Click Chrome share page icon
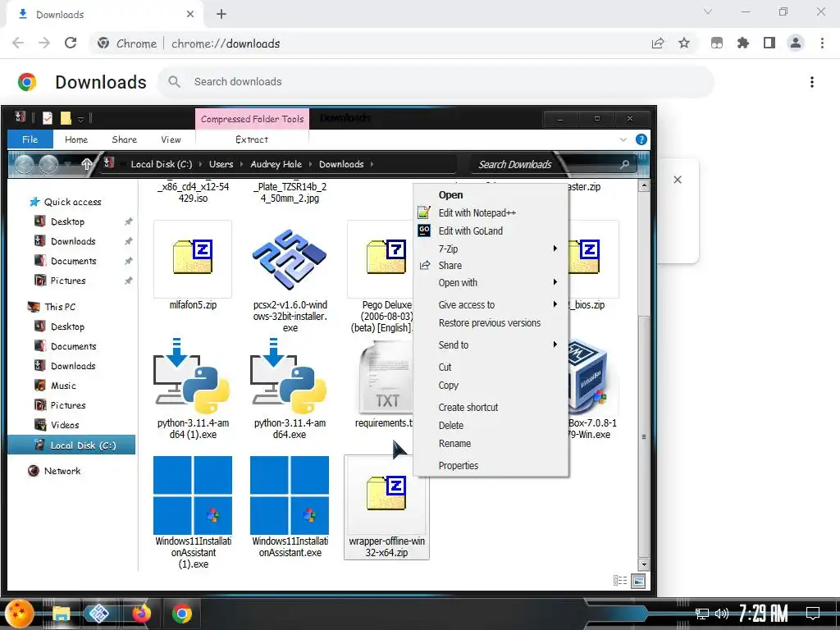 658,43
